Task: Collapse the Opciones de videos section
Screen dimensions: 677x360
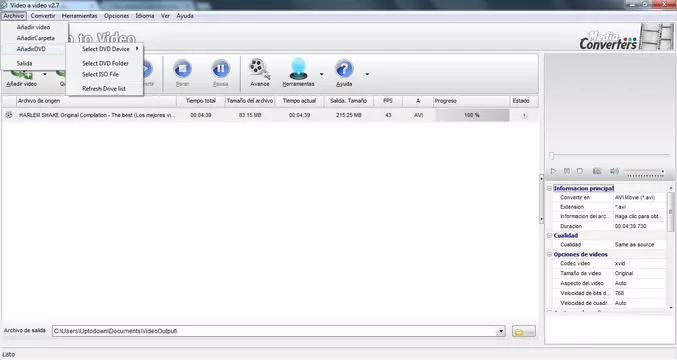Action: pos(549,254)
